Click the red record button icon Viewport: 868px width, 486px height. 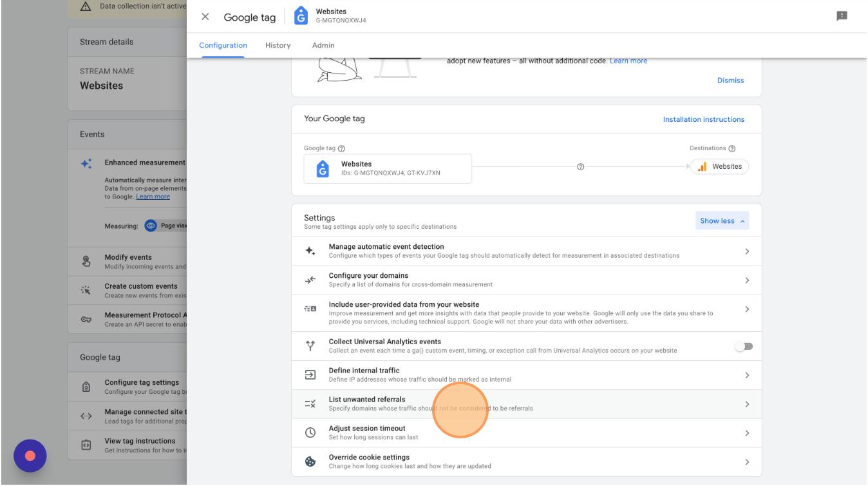[x=30, y=456]
